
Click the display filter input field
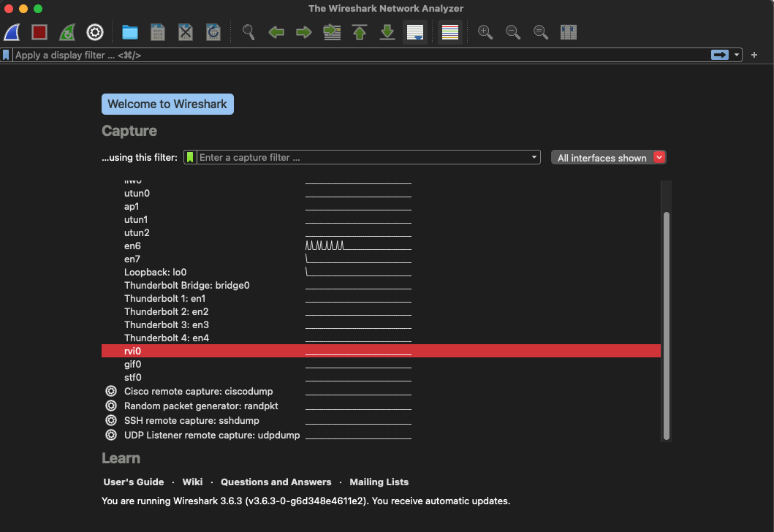(360, 56)
